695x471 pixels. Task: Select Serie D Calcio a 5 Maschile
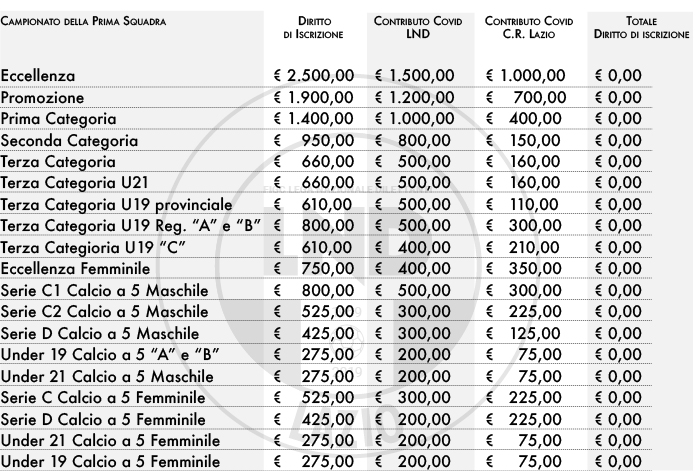point(100,334)
